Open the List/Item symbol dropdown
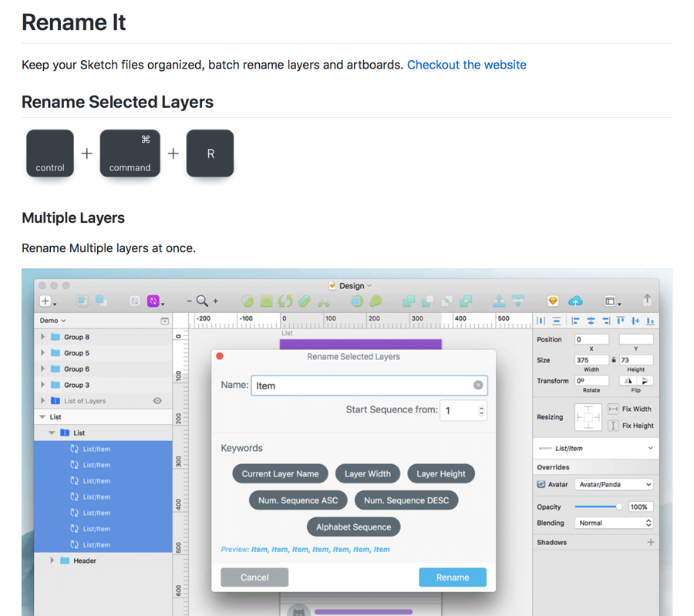This screenshot has width=694, height=616. (x=596, y=448)
